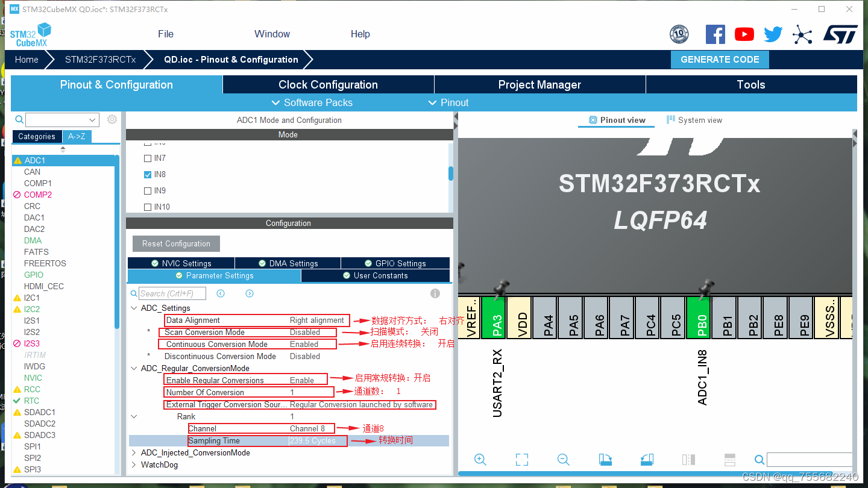Switch to Project Manager tab
Screen dimensions: 868x488
click(x=540, y=85)
